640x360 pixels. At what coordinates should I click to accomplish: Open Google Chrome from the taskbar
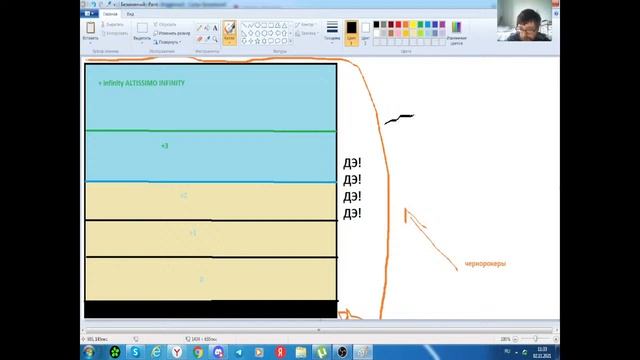(198, 352)
